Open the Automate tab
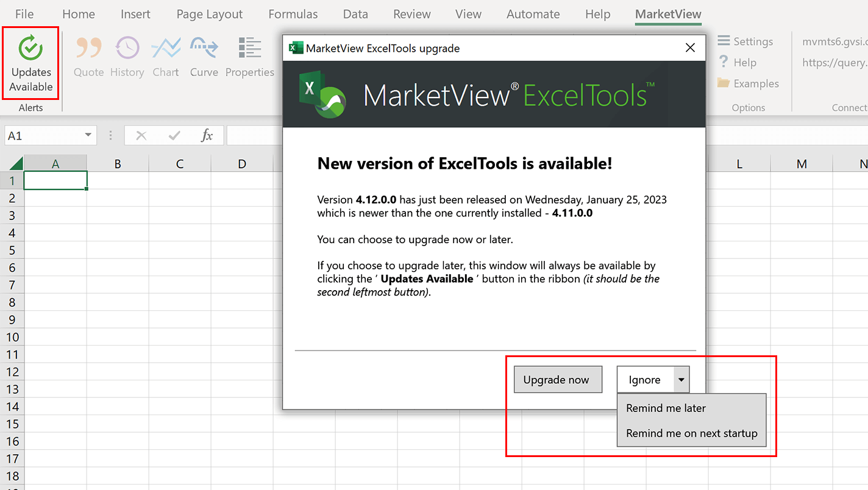Image resolution: width=868 pixels, height=490 pixels. tap(533, 14)
